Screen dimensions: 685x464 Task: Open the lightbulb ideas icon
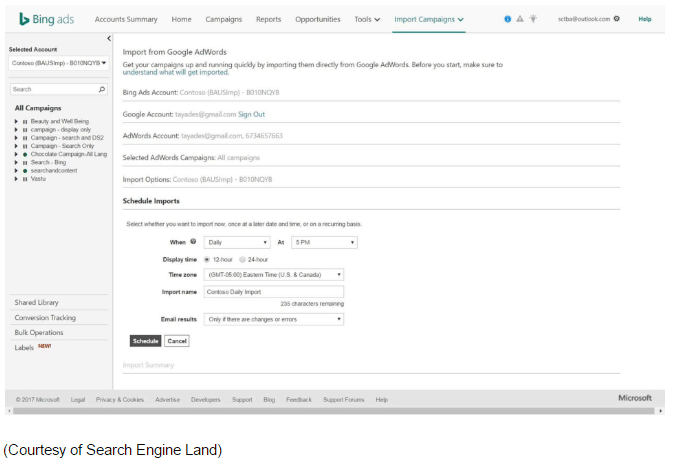(533, 19)
